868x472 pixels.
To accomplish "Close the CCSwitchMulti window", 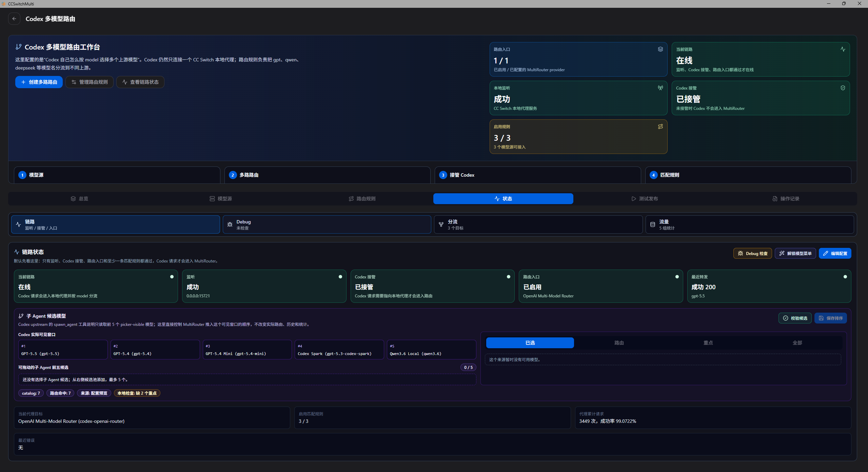I will [x=860, y=4].
